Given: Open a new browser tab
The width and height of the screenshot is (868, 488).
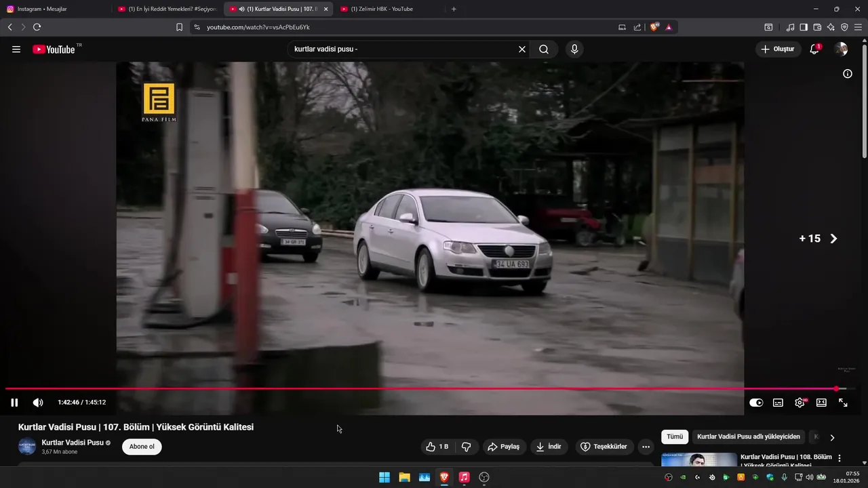Looking at the screenshot, I should tap(454, 9).
